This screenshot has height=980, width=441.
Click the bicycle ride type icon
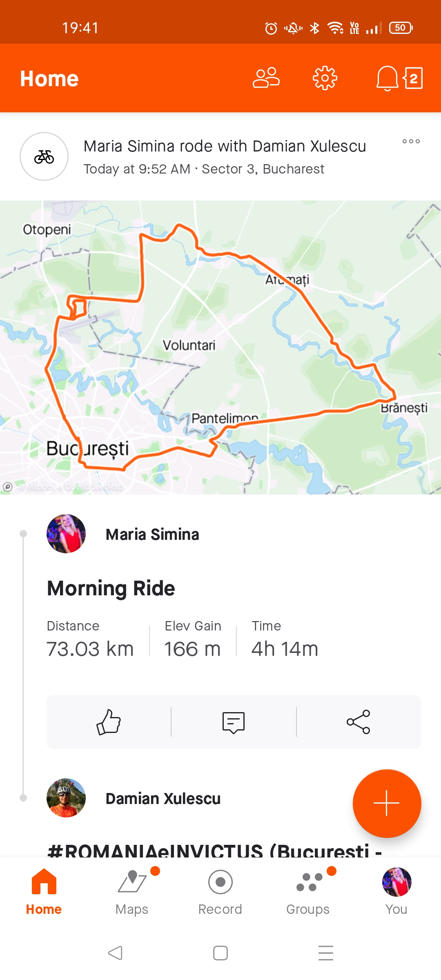[x=44, y=156]
